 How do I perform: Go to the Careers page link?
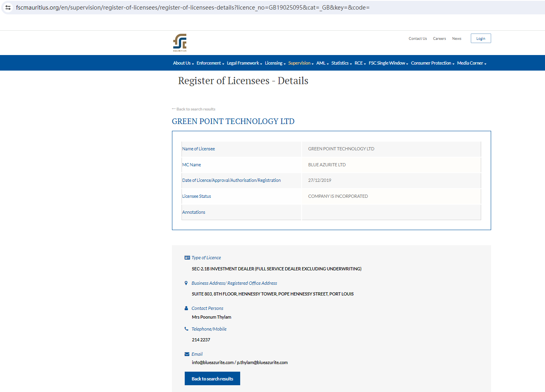pyautogui.click(x=439, y=39)
